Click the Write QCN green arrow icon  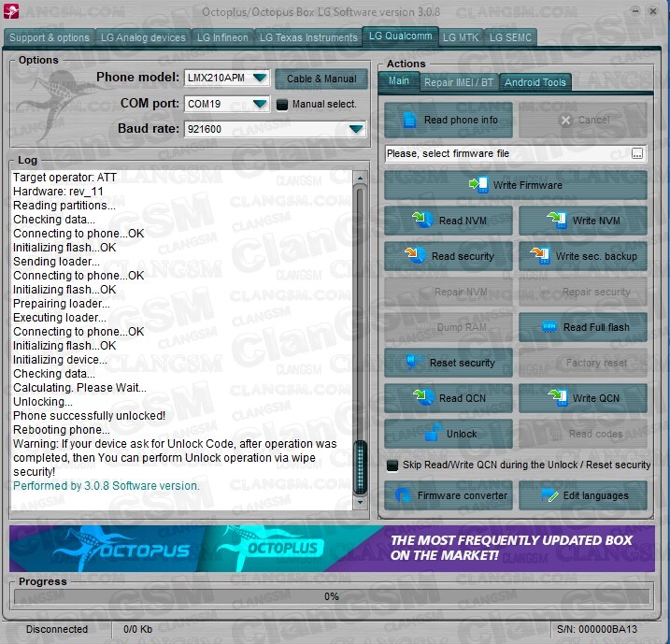tap(558, 397)
